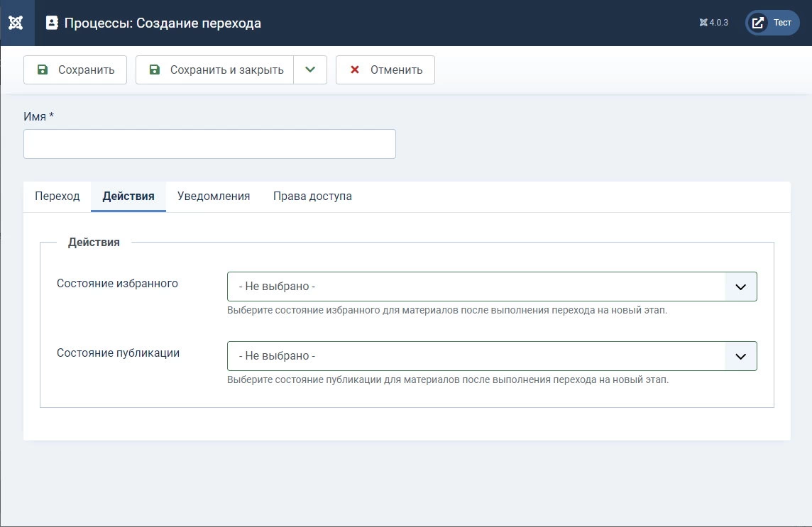Screen dimensions: 812x527
Task: Click the Joomla 4.0.3 version badge
Action: pyautogui.click(x=713, y=23)
